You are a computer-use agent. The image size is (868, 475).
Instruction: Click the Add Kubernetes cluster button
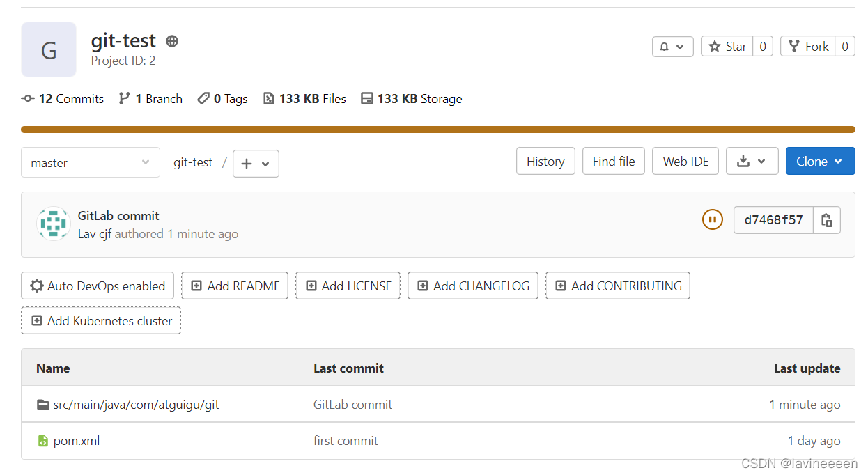point(101,320)
